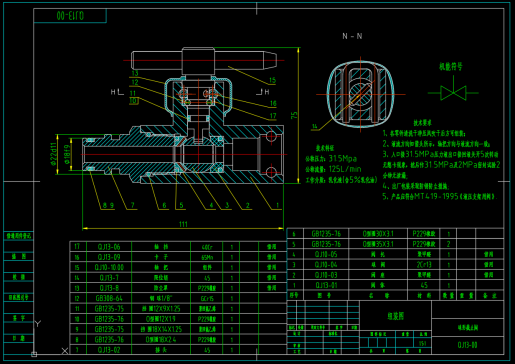Select quantity 2 in parts list row 5
Screen dimensions: 515x364
click(x=449, y=244)
